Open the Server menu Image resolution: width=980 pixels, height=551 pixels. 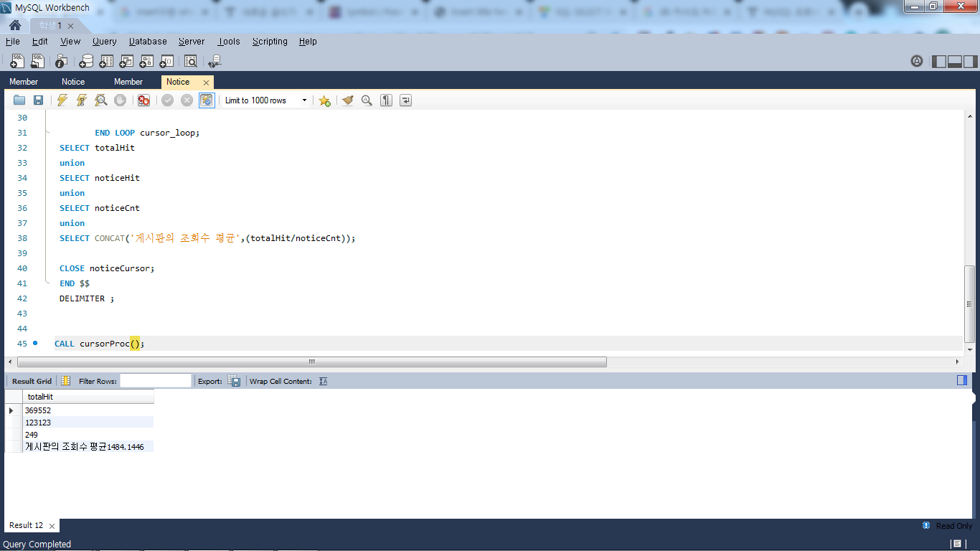pos(192,42)
